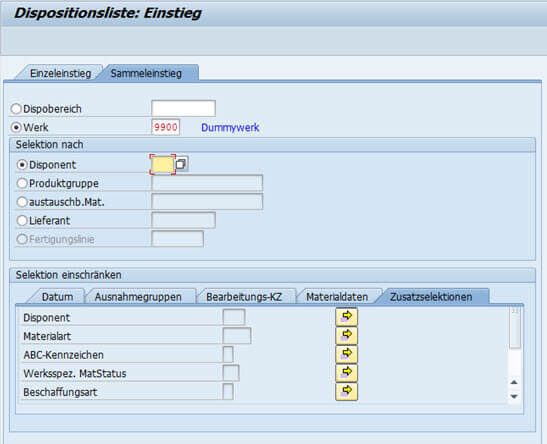
Task: Click the scroll up arrow in Zusatzselektionen list
Action: pos(514,382)
